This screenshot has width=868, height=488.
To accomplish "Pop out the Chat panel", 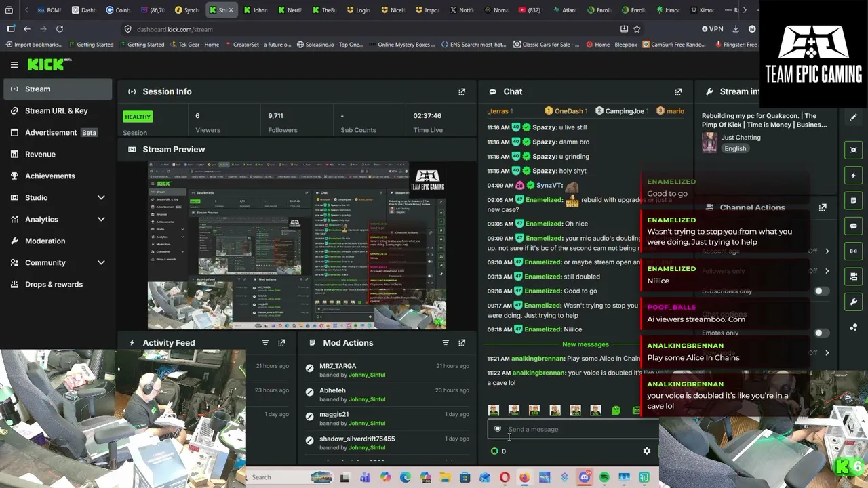I will click(678, 91).
